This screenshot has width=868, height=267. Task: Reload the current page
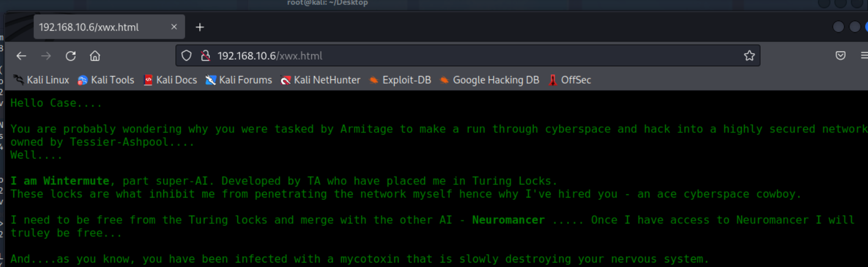71,56
